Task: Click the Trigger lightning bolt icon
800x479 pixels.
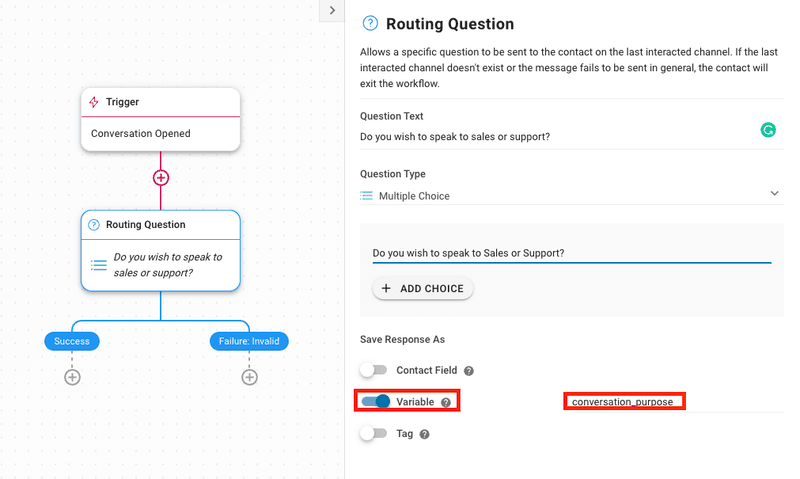Action: 95,102
